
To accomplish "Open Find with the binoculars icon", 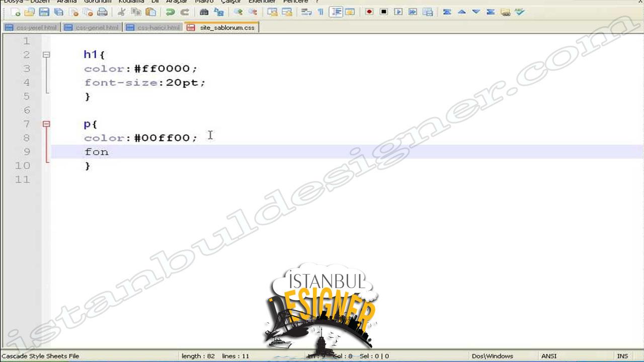I will (204, 12).
